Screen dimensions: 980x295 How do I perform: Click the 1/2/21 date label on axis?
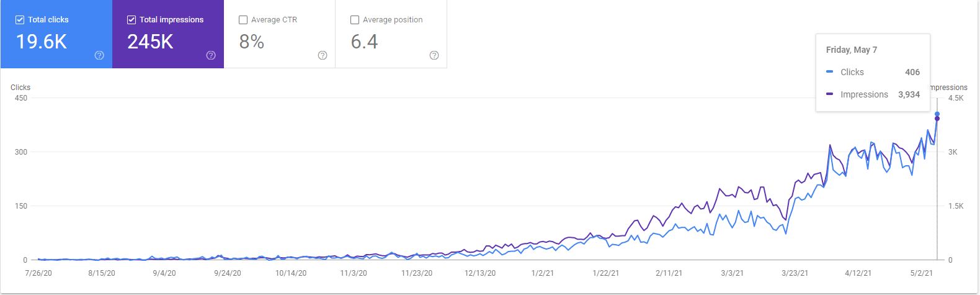tap(543, 273)
